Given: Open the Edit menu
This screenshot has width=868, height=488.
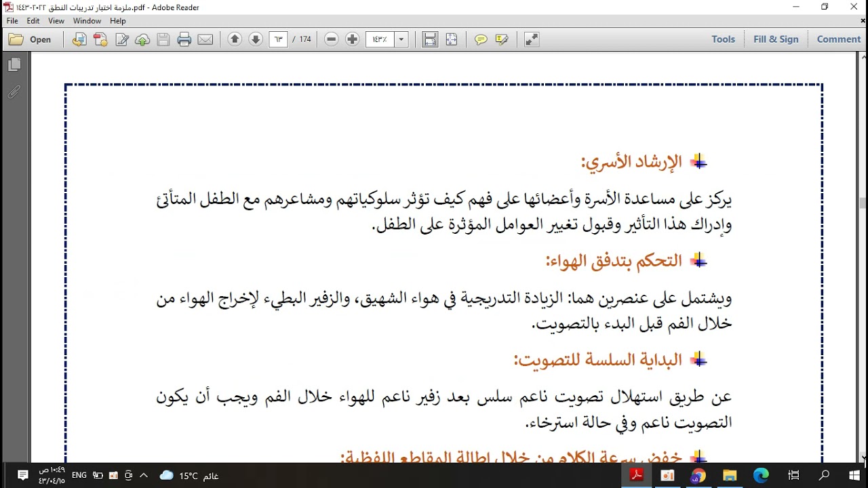Looking at the screenshot, I should point(33,21).
